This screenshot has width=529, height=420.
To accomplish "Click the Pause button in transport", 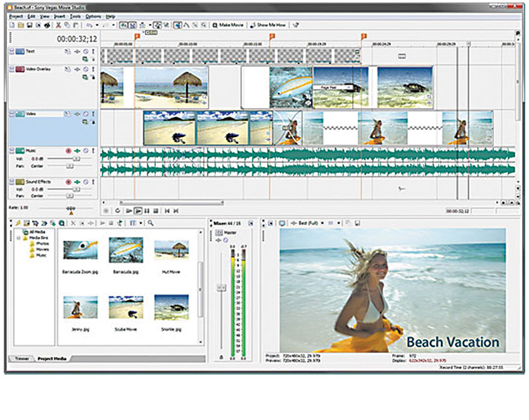I will click(147, 211).
